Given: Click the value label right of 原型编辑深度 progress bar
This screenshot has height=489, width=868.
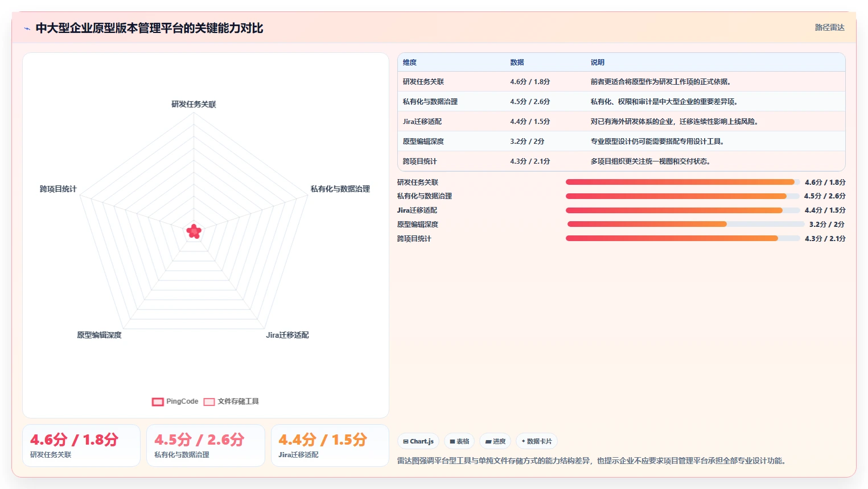Looking at the screenshot, I should pos(827,225).
